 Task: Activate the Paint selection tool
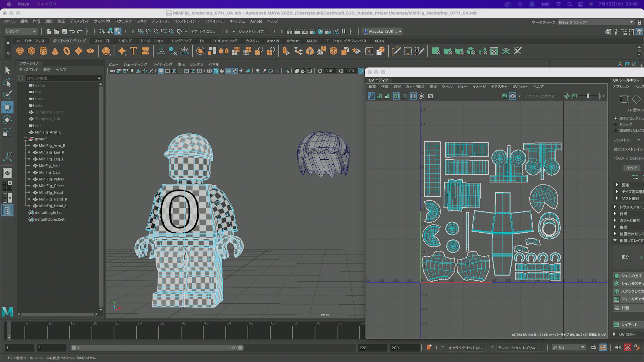(7, 95)
